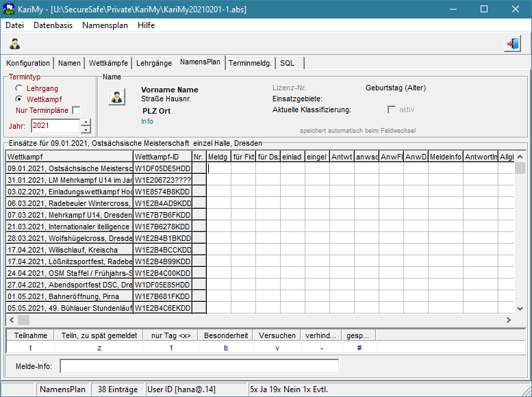
Task: Click the Antwt column header
Action: [x=342, y=157]
